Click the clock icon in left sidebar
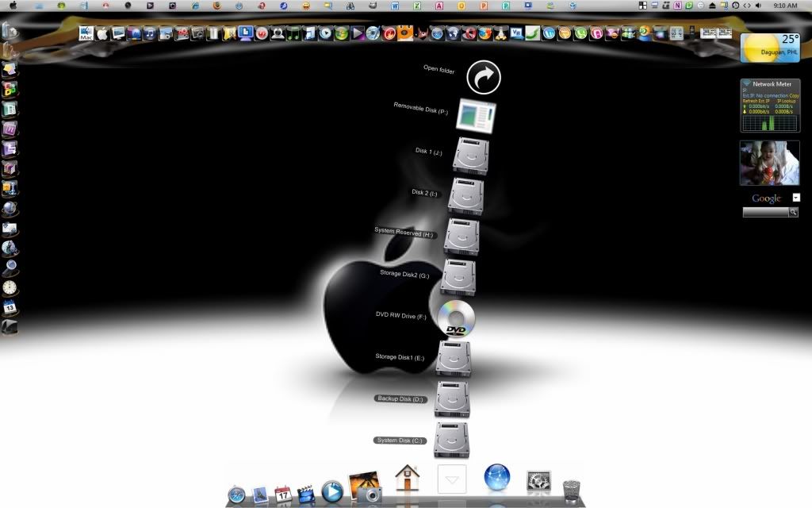The image size is (812, 508). [10, 287]
